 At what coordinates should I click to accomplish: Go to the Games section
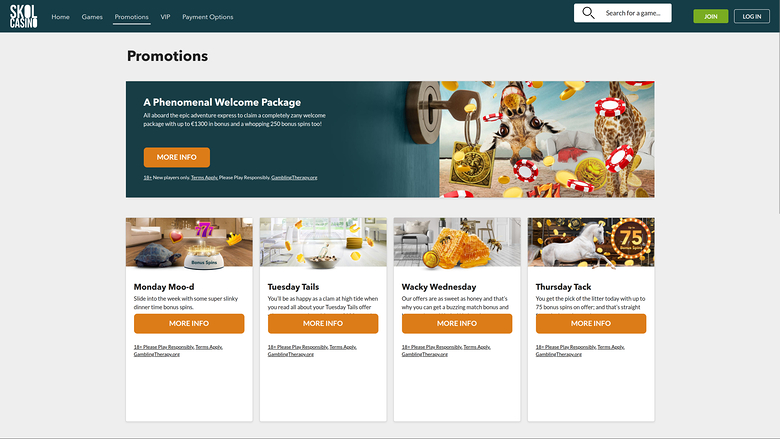tap(92, 17)
